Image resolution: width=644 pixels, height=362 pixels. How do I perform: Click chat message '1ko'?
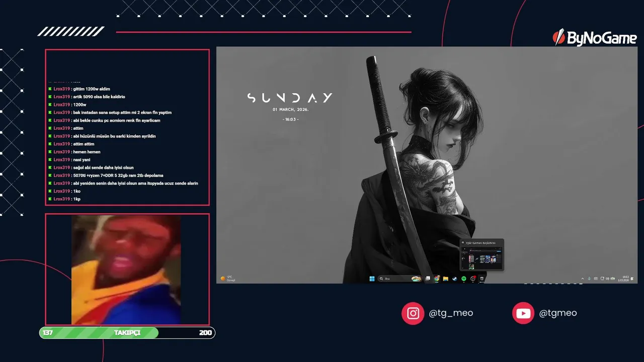(x=76, y=191)
